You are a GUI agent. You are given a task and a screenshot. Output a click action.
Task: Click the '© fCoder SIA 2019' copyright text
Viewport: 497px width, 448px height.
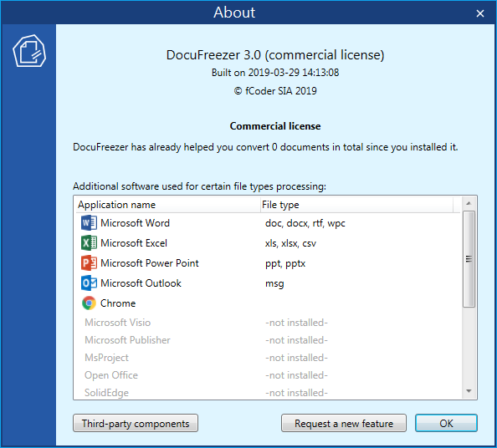click(x=275, y=91)
